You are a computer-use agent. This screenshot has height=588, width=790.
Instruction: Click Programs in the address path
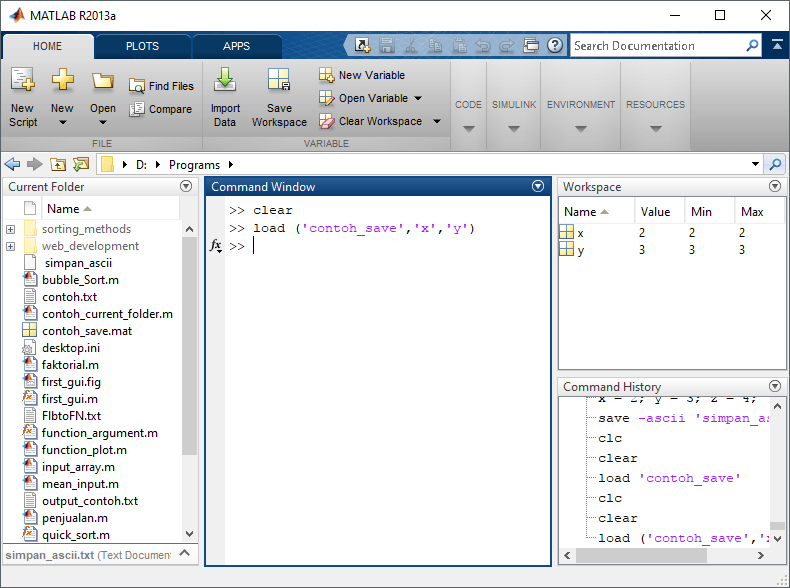click(194, 165)
